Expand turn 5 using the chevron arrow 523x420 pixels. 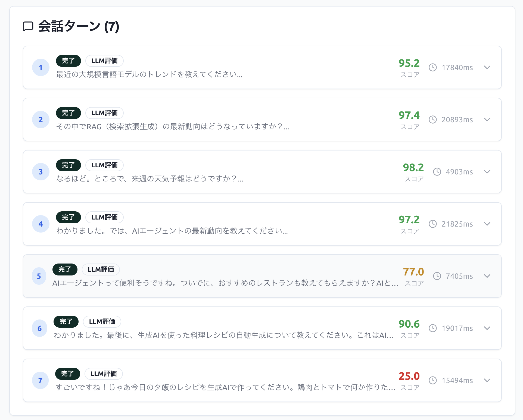487,276
